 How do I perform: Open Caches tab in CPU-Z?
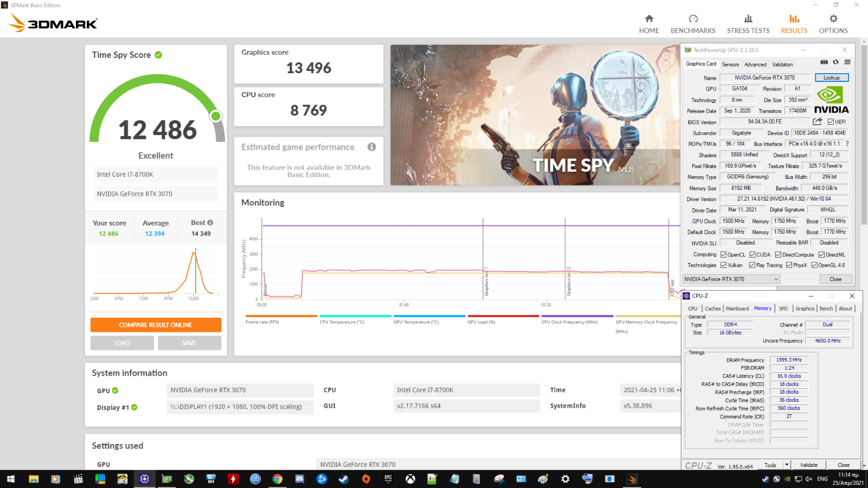[713, 309]
